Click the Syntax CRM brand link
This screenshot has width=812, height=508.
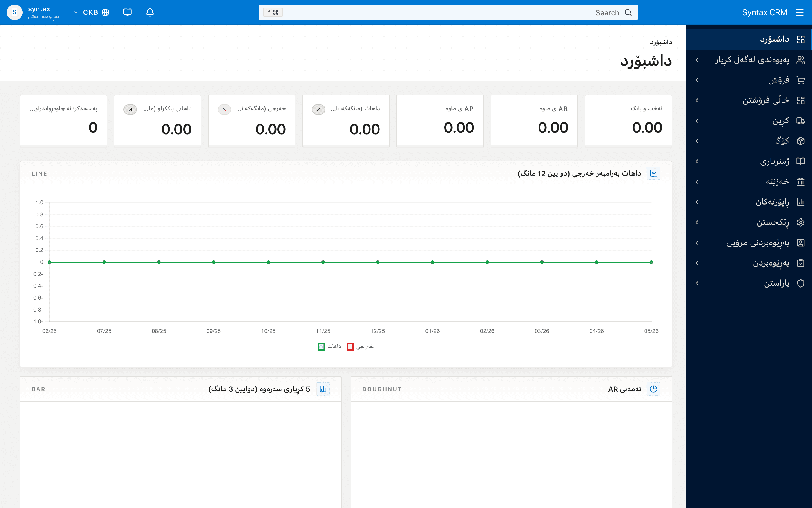point(764,12)
